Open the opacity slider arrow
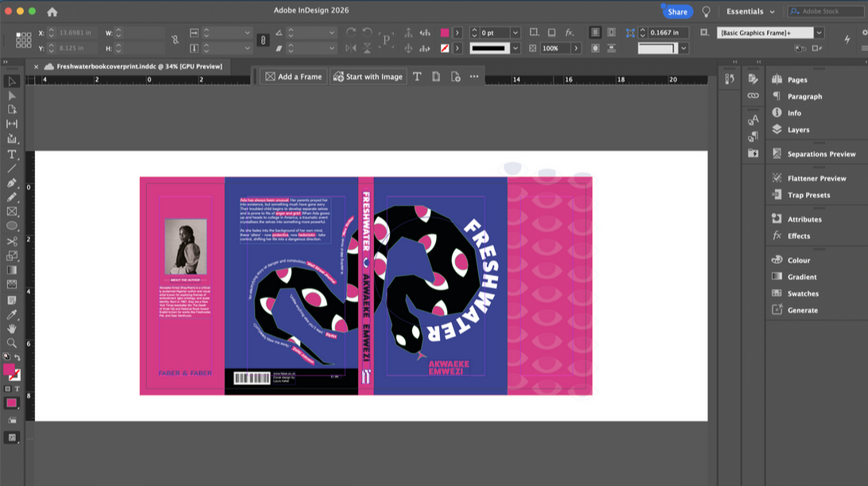Screen dimensions: 868x486 [x=576, y=49]
